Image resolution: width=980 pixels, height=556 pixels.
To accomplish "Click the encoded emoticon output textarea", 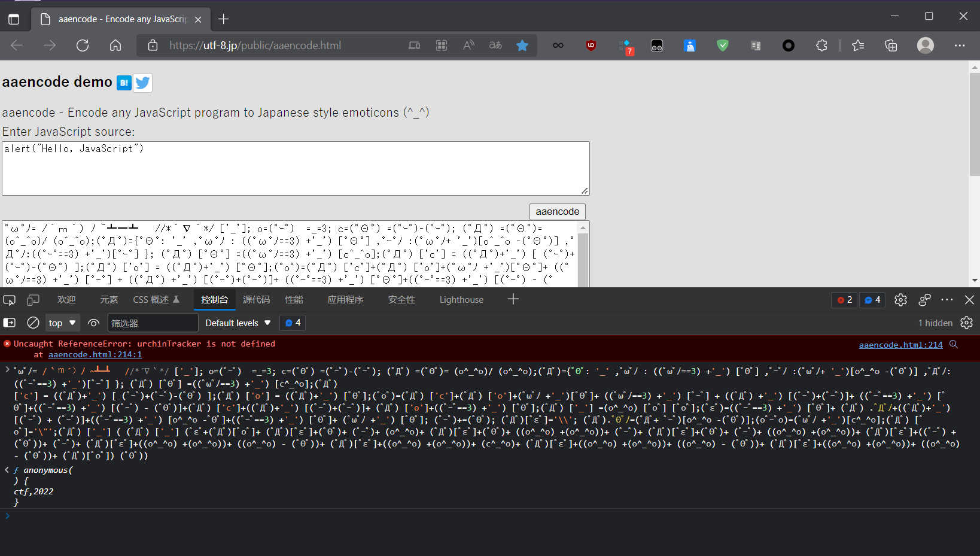I will click(291, 254).
